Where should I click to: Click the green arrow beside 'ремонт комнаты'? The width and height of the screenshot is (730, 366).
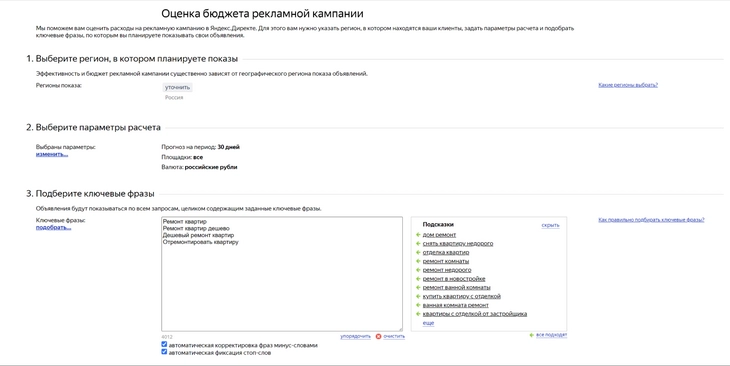(418, 261)
